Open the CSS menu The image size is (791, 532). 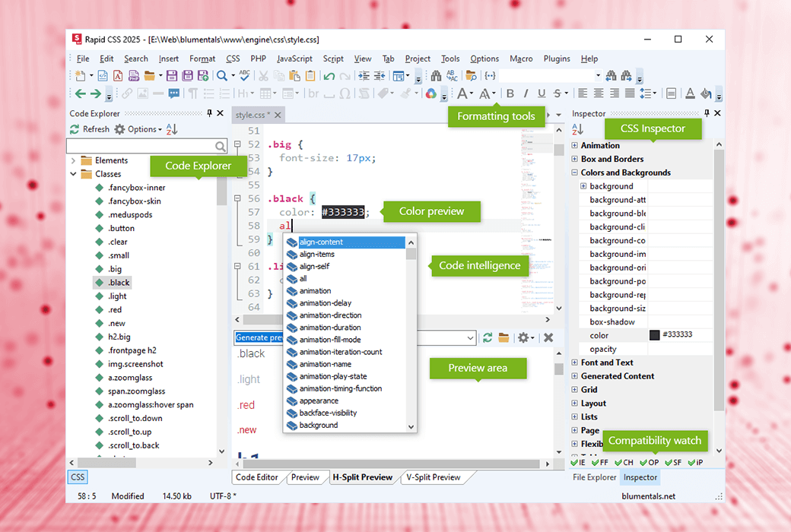(x=233, y=59)
